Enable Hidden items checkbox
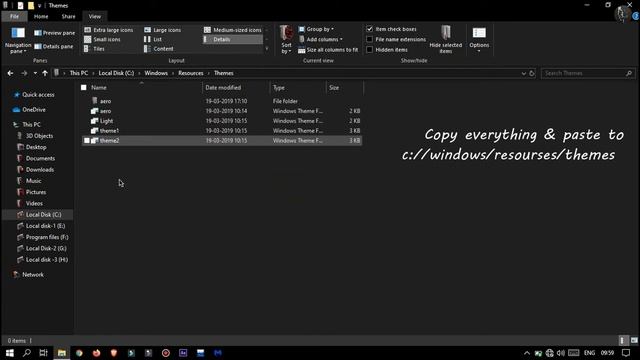The height and width of the screenshot is (360, 640). (x=369, y=50)
